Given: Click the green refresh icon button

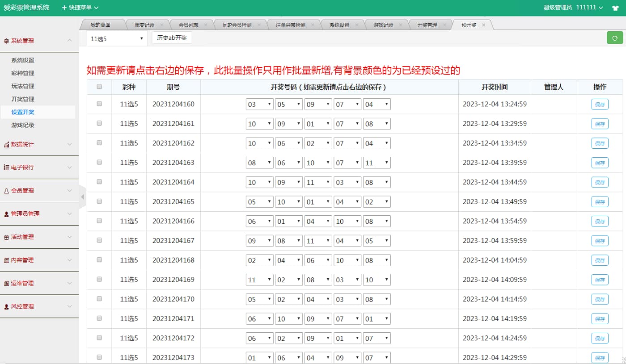Looking at the screenshot, I should pyautogui.click(x=614, y=38).
